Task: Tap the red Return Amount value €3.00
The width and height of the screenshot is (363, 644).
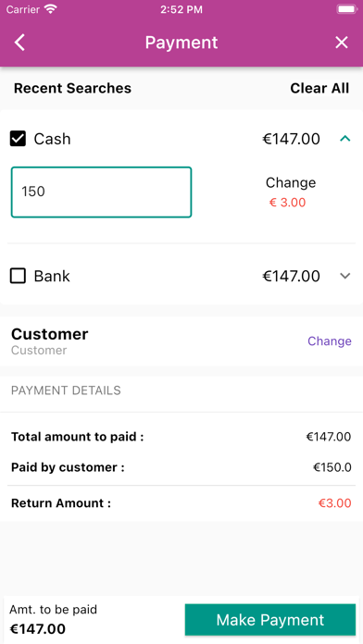Action: coord(334,503)
